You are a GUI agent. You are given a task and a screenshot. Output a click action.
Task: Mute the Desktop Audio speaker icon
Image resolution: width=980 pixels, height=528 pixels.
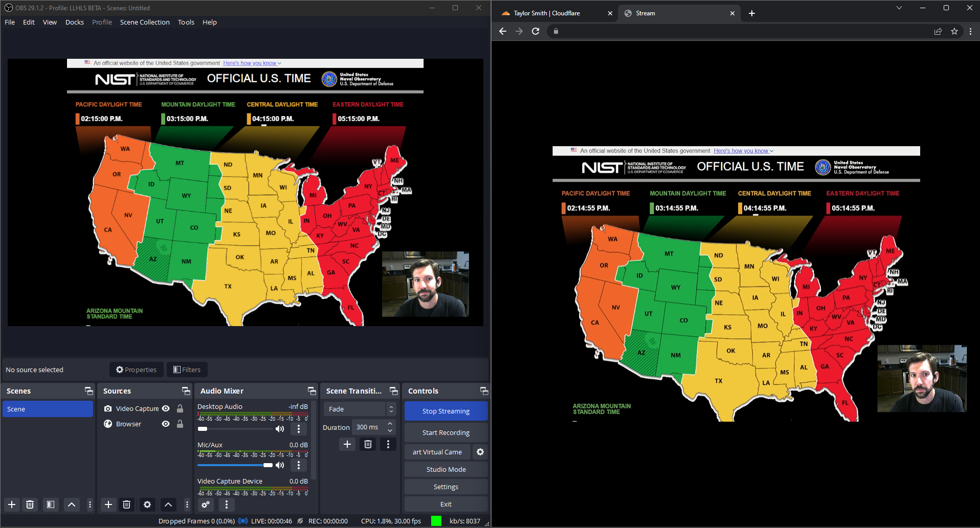coord(280,429)
